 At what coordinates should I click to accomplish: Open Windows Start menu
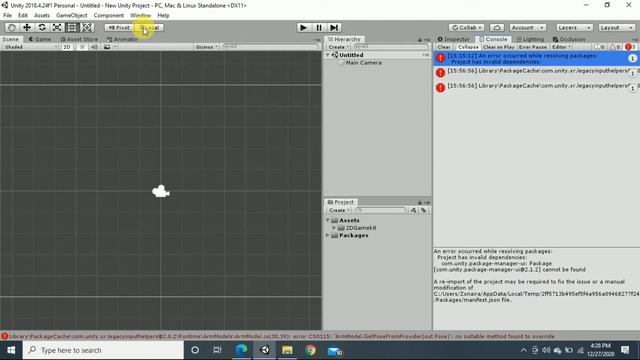pos(11,350)
